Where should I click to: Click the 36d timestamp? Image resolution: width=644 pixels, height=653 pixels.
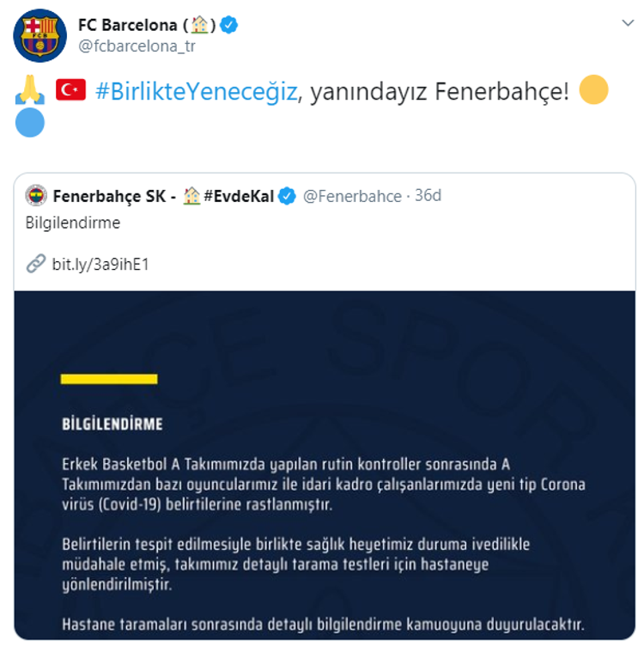coord(428,195)
